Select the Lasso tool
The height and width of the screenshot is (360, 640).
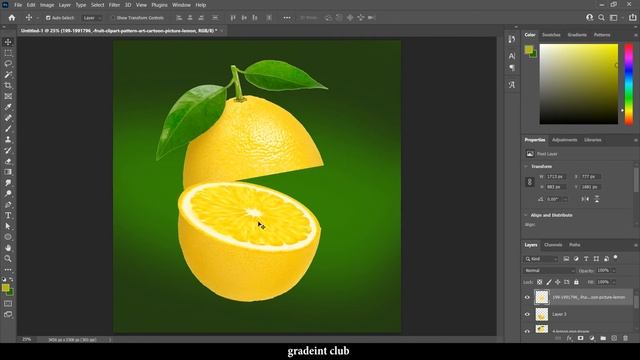click(8, 64)
